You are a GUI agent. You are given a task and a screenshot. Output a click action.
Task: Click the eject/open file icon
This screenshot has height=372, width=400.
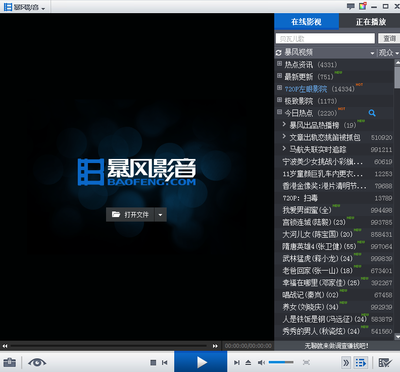point(248,362)
